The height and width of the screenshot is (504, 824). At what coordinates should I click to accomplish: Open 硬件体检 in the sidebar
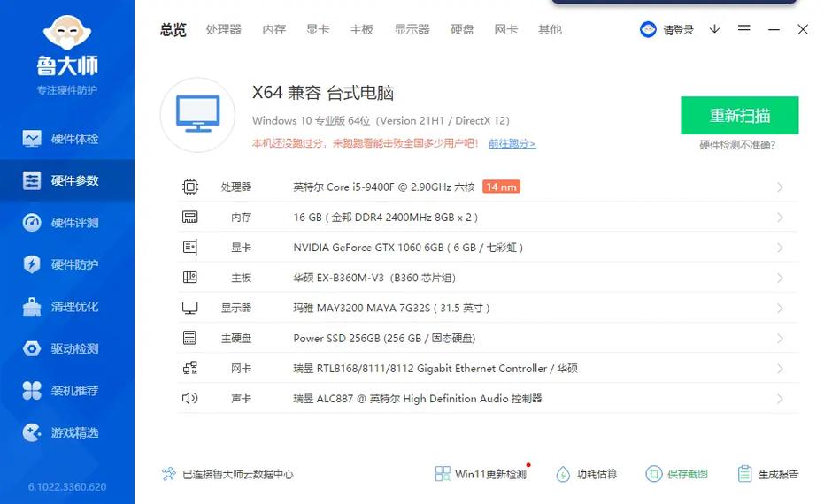click(66, 139)
